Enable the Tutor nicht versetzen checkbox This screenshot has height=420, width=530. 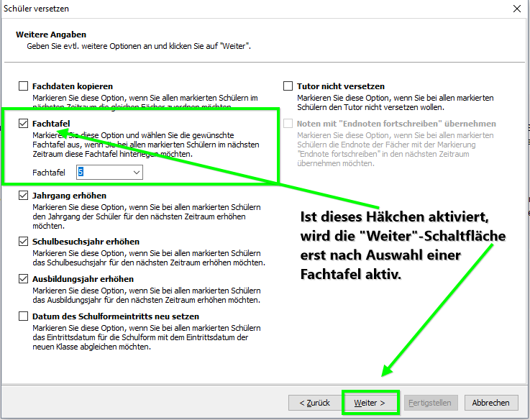click(288, 86)
